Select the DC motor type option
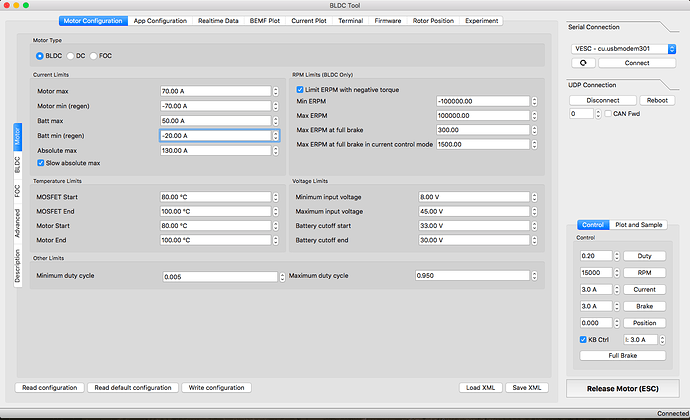This screenshot has height=420, width=690. point(71,56)
